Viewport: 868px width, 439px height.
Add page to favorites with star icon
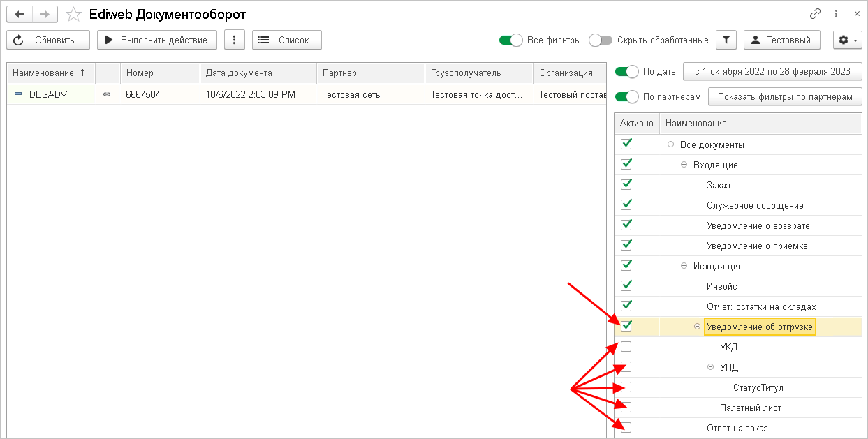click(x=73, y=14)
